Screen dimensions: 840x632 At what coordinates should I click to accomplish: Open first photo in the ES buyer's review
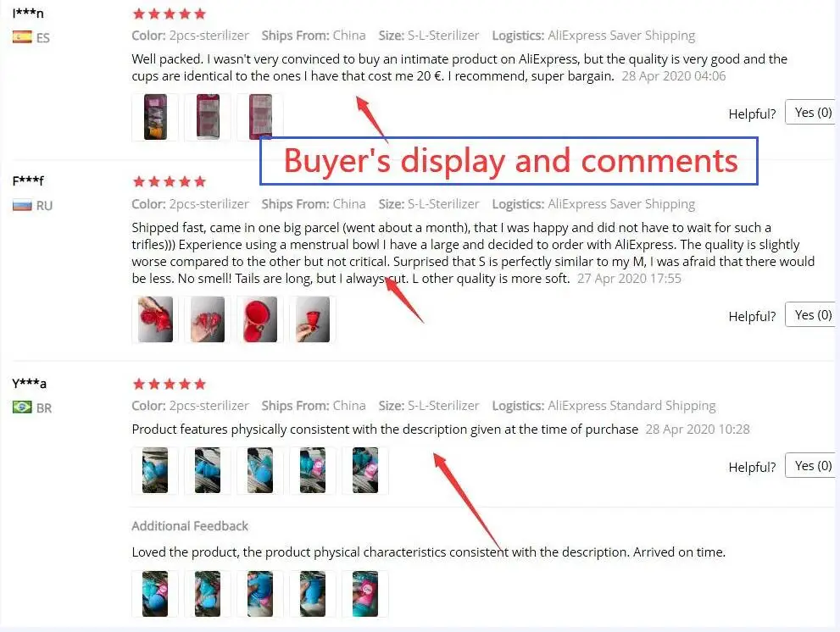click(155, 117)
